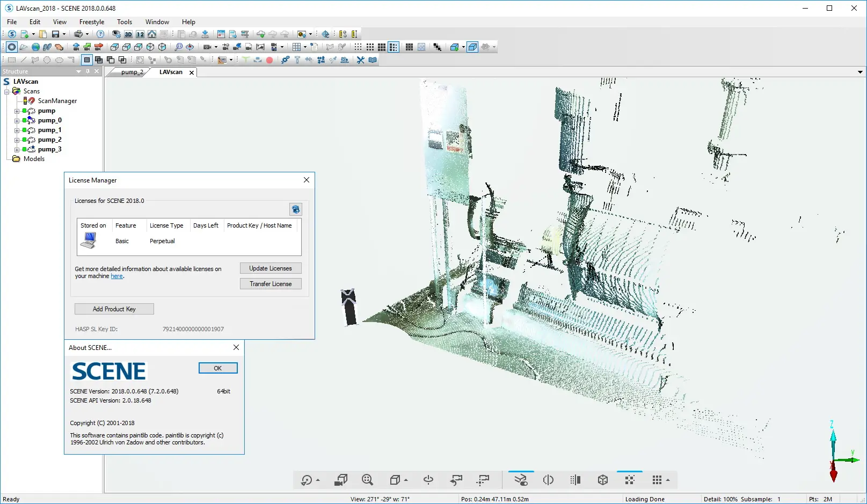Select the walk footsteps navigation icon
Screen dimensions: 867x504
point(47,47)
